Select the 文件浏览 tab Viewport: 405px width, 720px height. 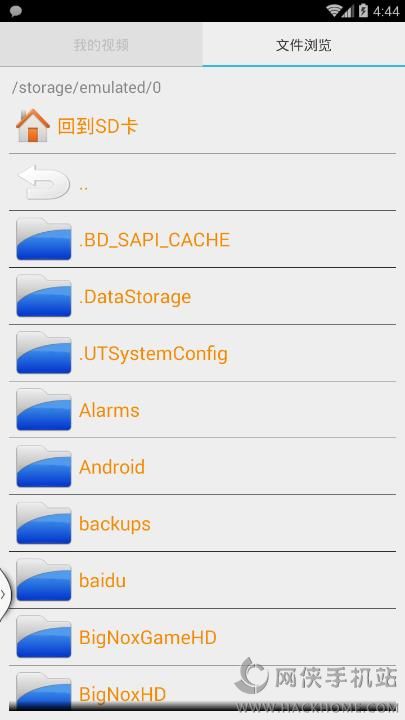click(304, 45)
